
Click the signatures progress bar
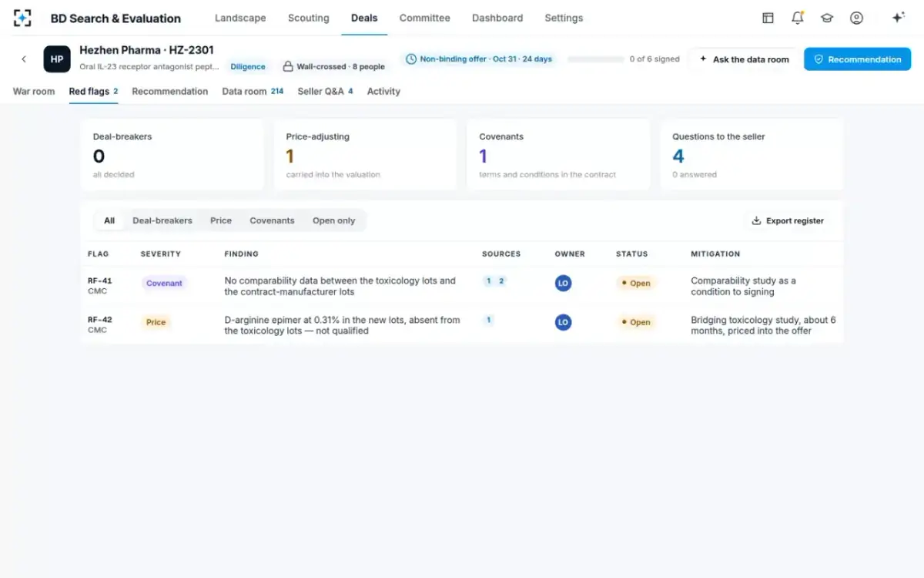596,59
